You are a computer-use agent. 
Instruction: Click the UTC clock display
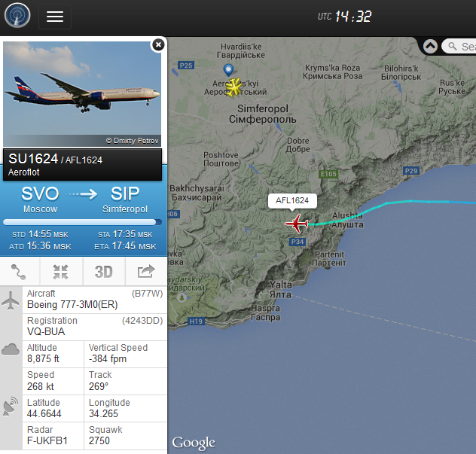coord(344,17)
